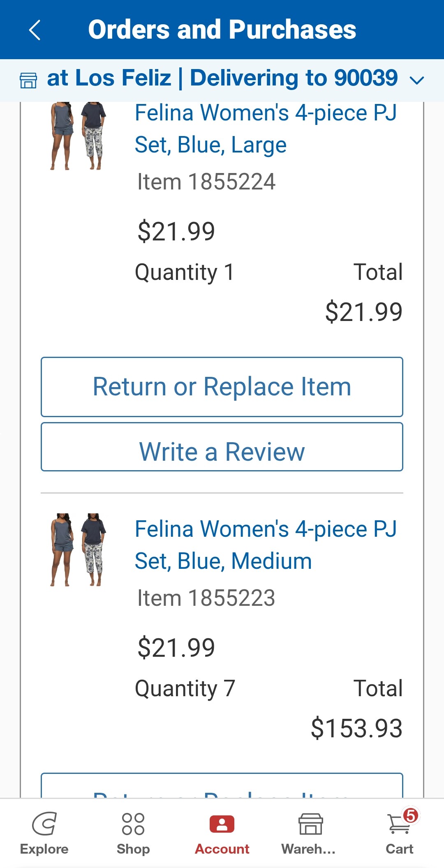Tap 'at Los Feliz | Delivering to 90039'
Screen dimensions: 444x868
[x=222, y=78]
